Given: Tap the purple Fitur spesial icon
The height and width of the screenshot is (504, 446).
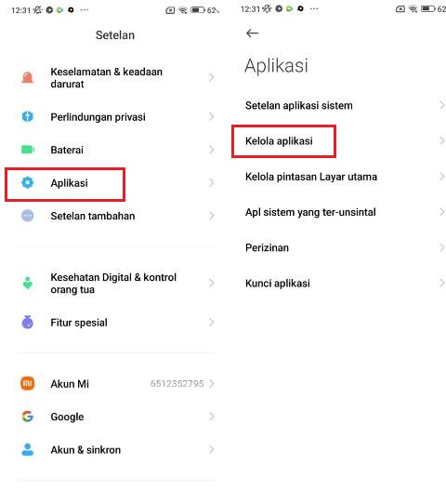Looking at the screenshot, I should (28, 322).
